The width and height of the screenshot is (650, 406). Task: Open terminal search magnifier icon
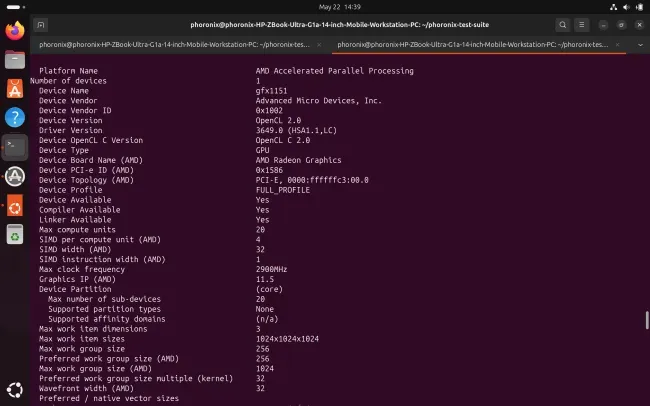coord(563,25)
